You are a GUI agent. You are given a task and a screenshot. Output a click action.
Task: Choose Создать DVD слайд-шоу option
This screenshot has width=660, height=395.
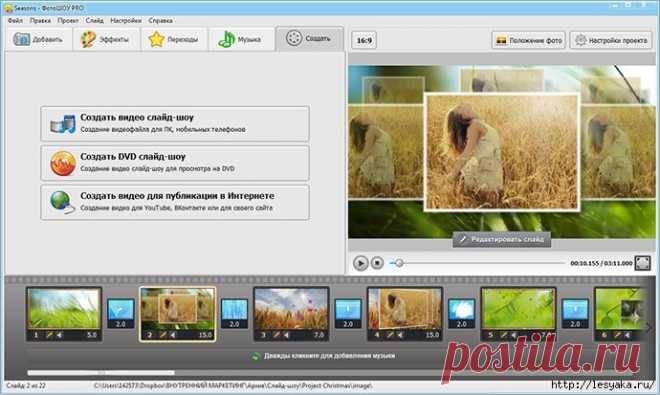click(x=175, y=163)
